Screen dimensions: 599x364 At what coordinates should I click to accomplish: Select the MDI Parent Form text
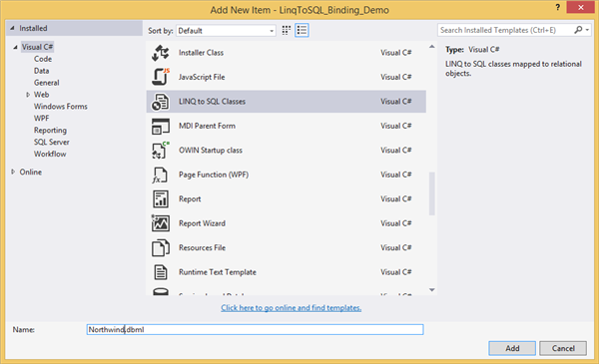click(207, 126)
